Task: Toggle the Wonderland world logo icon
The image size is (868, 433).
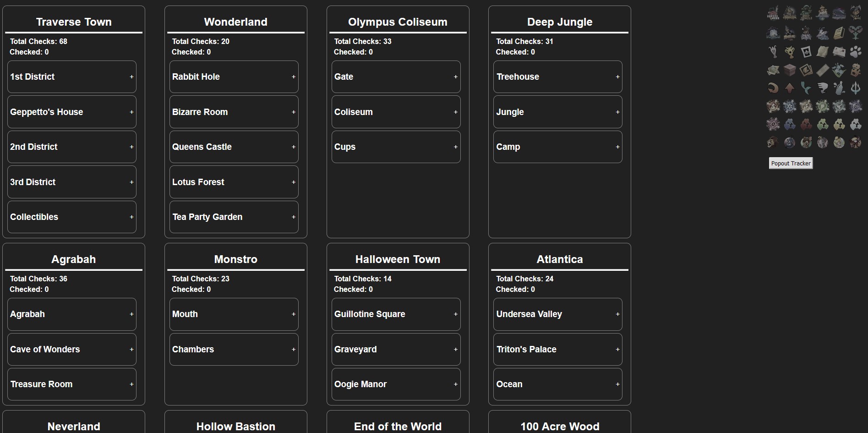Action: tap(773, 13)
